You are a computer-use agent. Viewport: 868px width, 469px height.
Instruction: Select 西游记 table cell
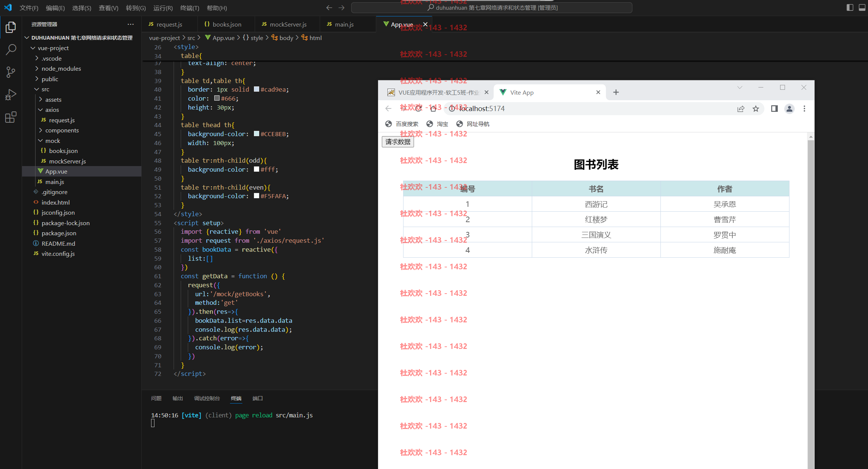pyautogui.click(x=596, y=204)
